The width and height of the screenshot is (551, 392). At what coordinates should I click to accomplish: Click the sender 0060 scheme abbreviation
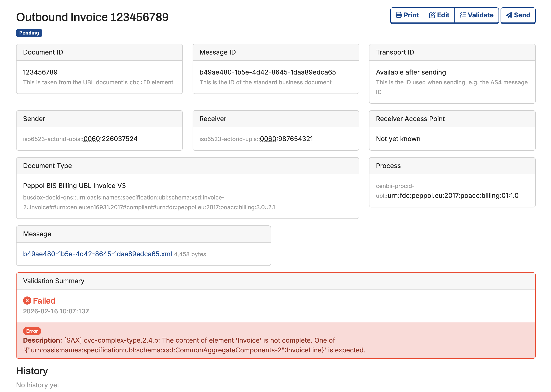pos(91,139)
